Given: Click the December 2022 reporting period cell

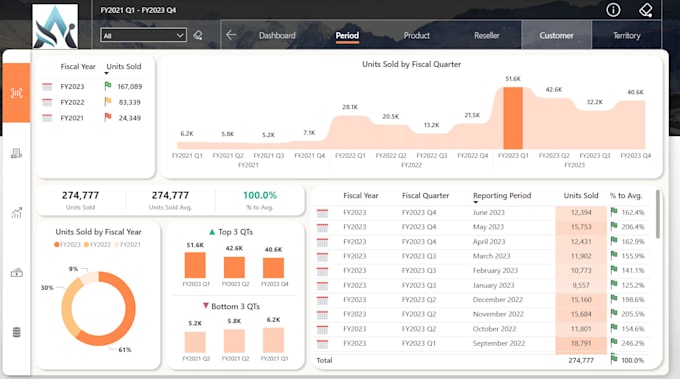Looking at the screenshot, I should pyautogui.click(x=497, y=300).
